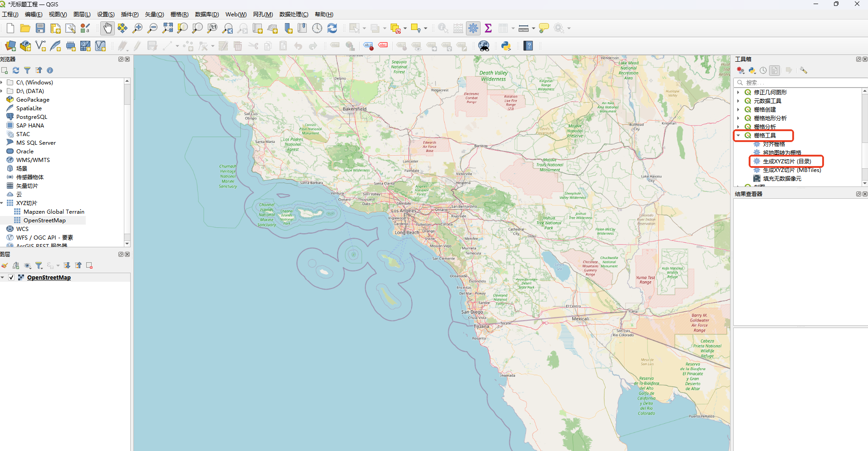868x451 pixels.
Task: Select the WMS/WMTS browser entry
Action: click(x=33, y=160)
